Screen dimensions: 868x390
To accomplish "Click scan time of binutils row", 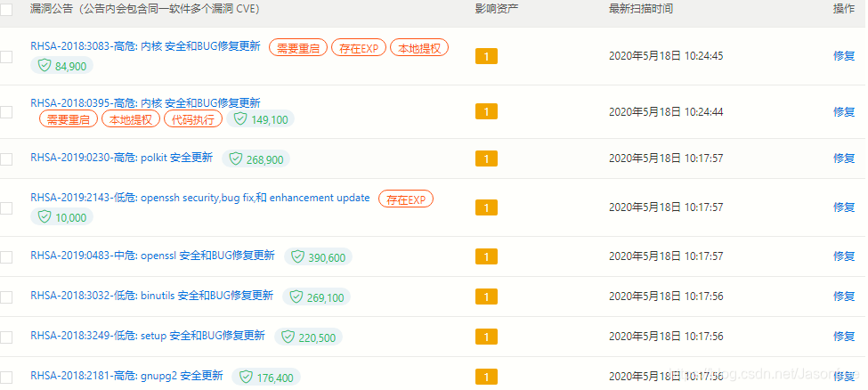I will (x=666, y=297).
